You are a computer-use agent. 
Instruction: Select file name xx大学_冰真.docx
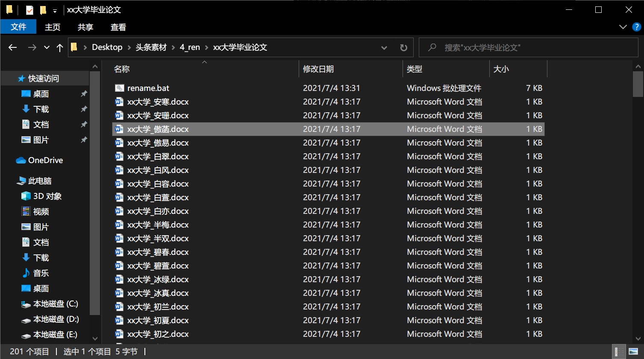point(158,293)
